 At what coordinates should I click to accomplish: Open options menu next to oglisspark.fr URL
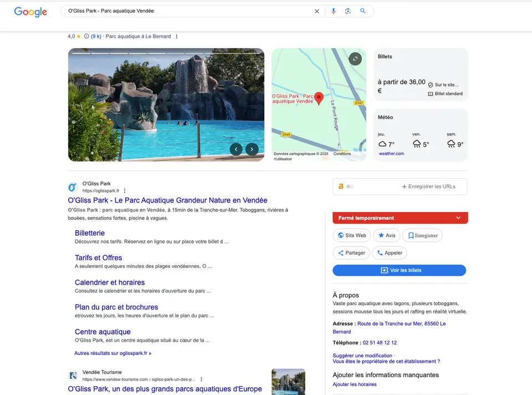(125, 191)
